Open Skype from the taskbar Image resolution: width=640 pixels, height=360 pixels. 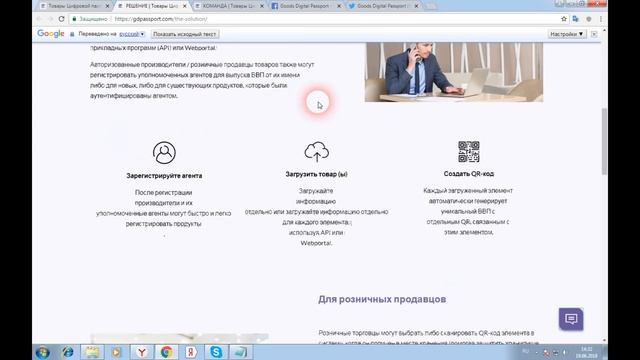tap(216, 352)
